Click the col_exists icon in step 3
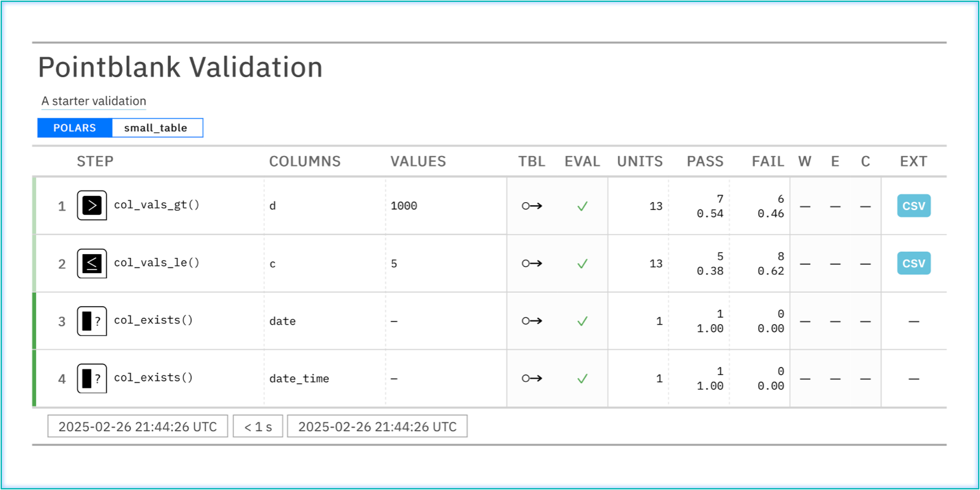Screen dimensions: 980x490 [x=92, y=321]
